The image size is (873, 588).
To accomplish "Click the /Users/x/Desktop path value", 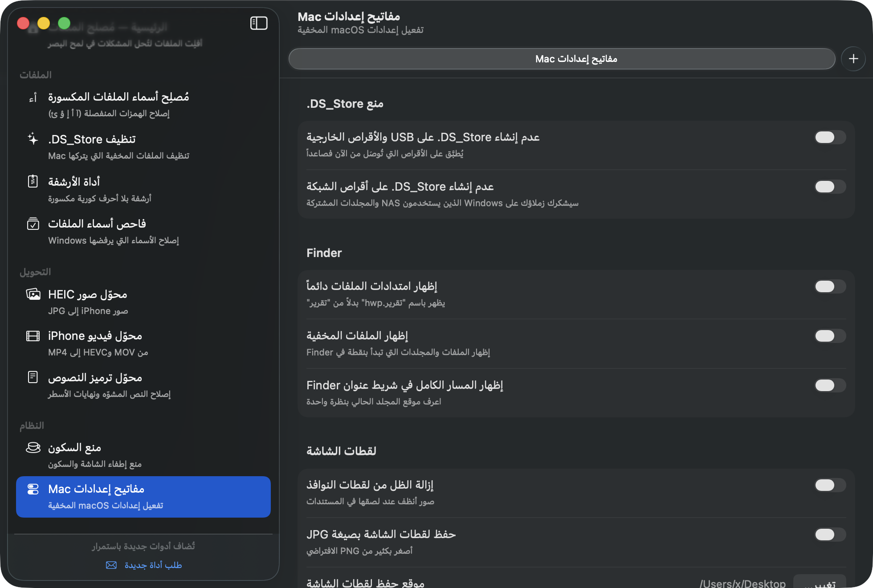I will [x=742, y=584].
